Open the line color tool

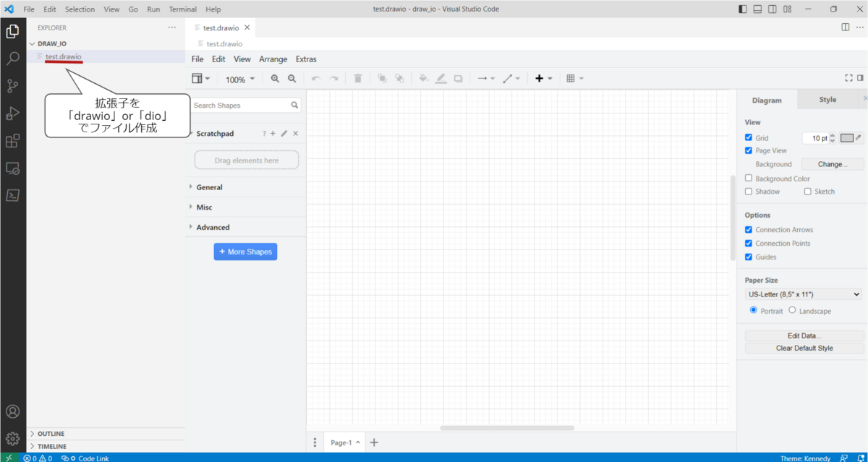tap(441, 79)
